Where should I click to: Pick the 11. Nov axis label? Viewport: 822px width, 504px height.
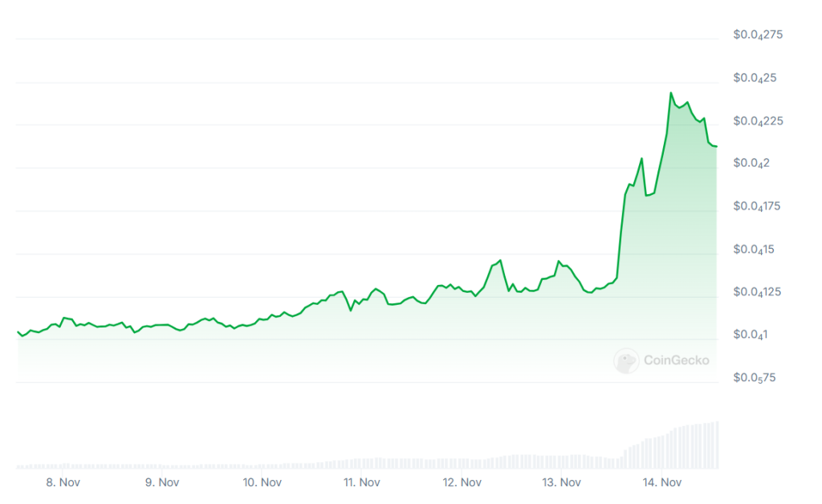(361, 482)
